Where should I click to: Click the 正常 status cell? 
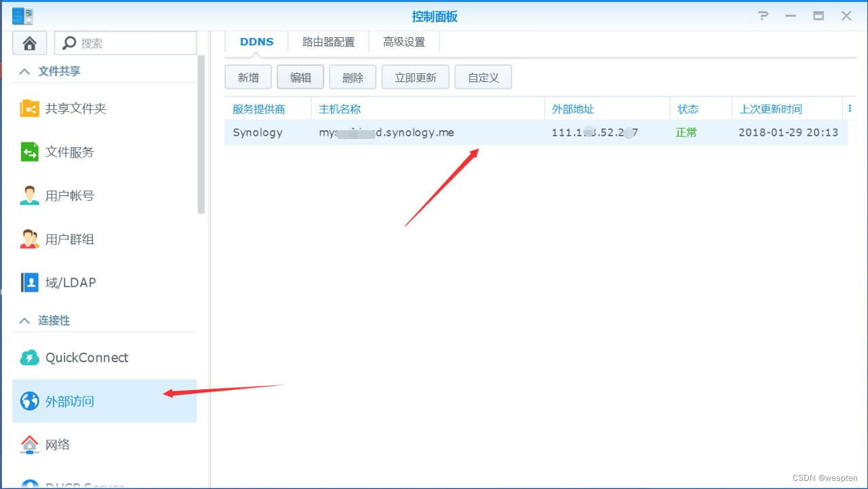tap(686, 132)
